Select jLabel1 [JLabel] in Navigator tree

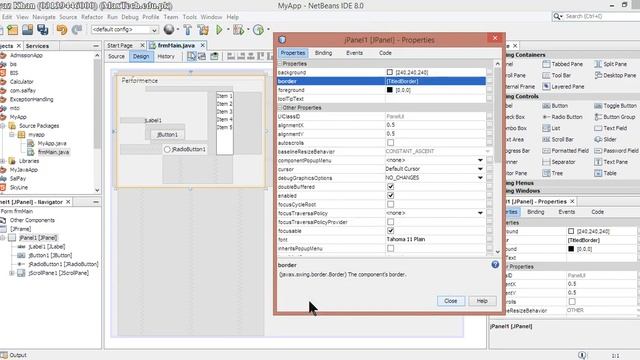click(x=47, y=247)
